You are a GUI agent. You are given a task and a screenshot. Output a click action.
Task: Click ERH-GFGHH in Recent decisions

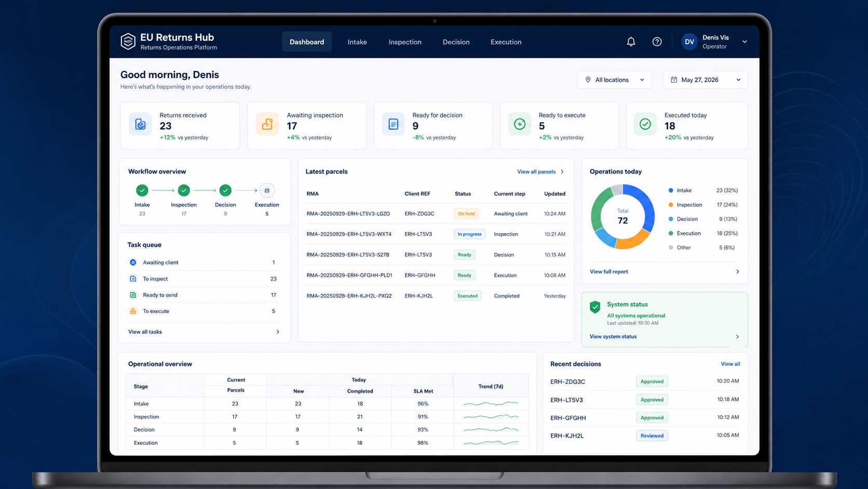tap(568, 418)
